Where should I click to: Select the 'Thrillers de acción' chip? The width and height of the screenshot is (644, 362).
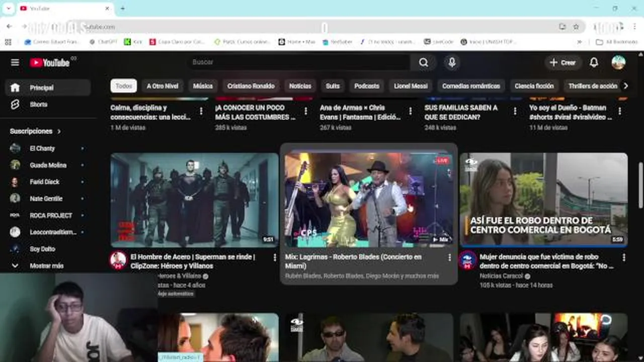pyautogui.click(x=592, y=86)
